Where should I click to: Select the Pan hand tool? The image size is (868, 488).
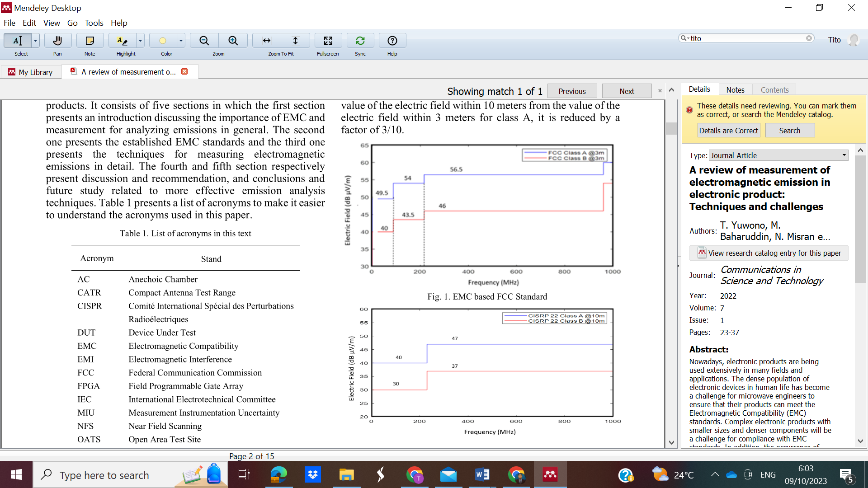(57, 41)
